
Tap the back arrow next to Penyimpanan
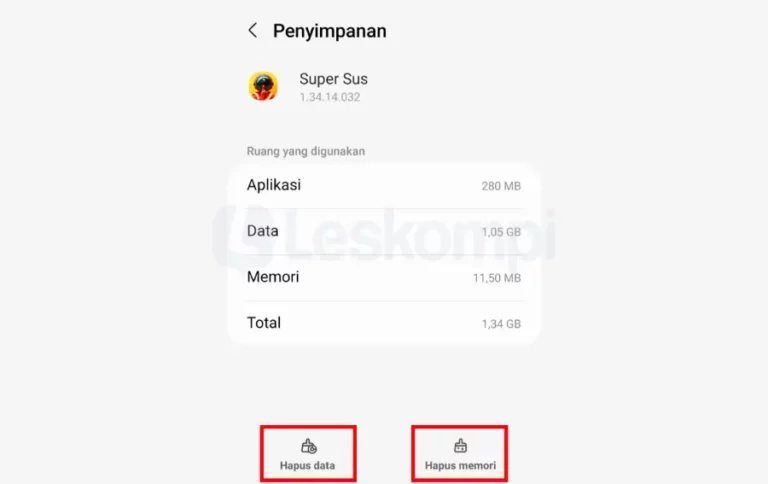coord(253,30)
